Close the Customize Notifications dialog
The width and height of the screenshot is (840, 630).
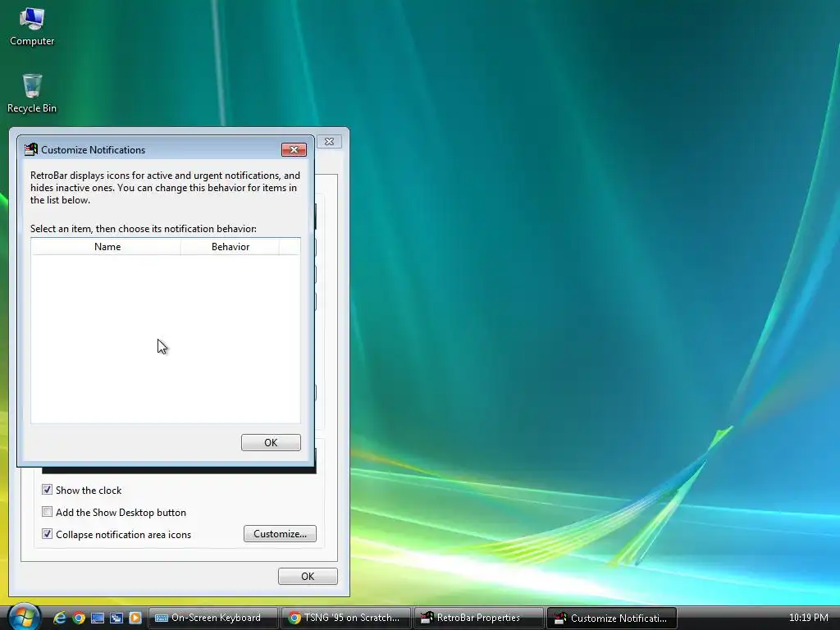(x=294, y=149)
